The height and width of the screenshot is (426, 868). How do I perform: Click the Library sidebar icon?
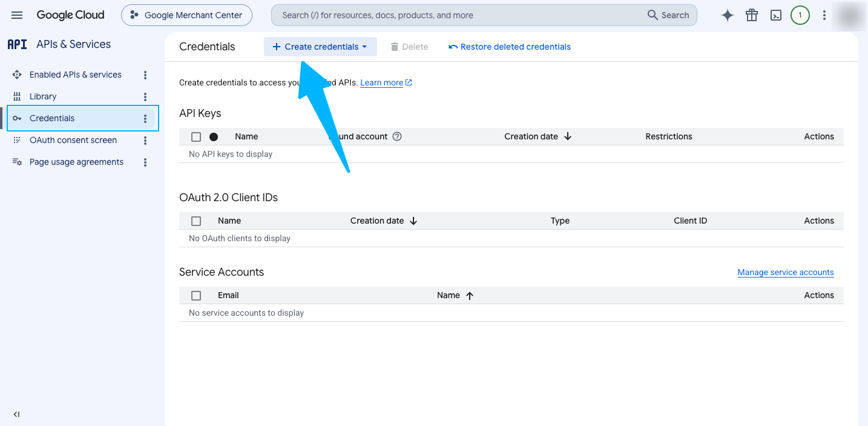click(x=17, y=96)
